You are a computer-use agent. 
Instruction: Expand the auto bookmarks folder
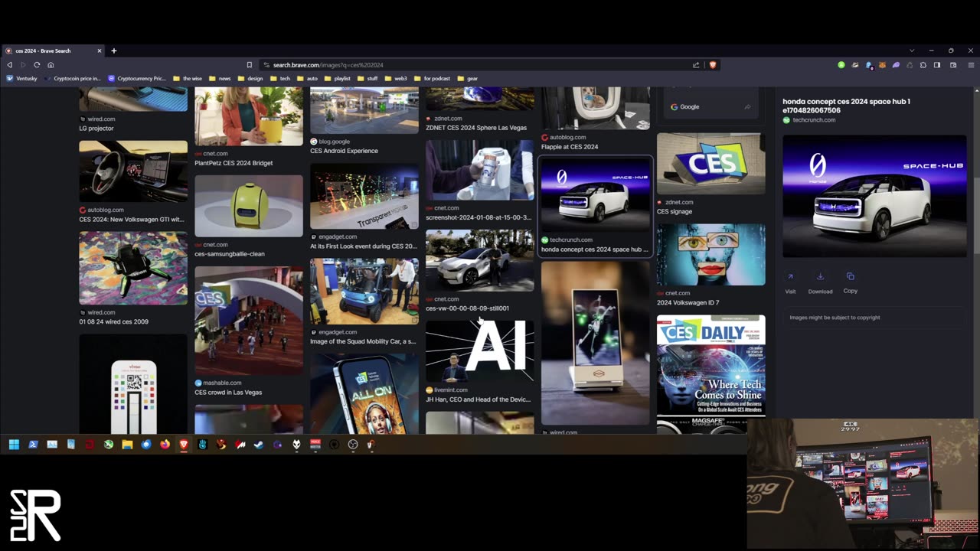307,78
